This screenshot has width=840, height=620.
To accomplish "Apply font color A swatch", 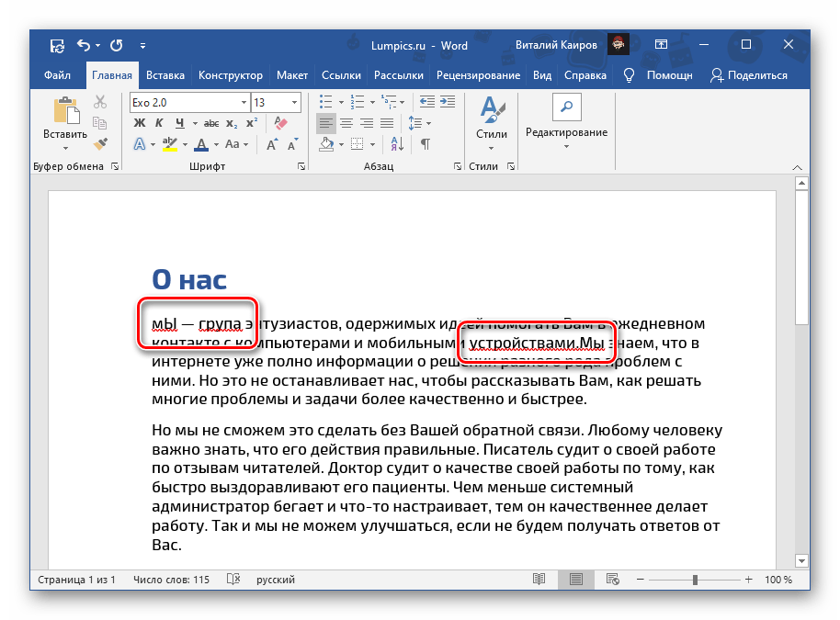I will click(x=201, y=144).
